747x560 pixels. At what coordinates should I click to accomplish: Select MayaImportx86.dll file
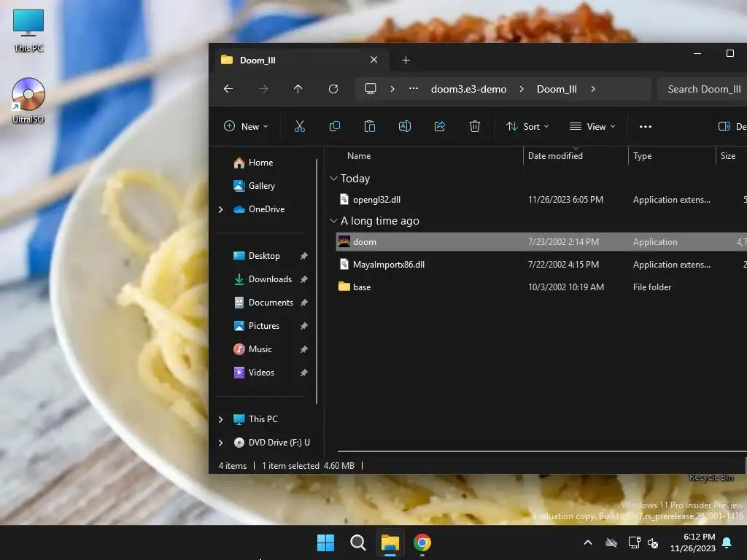point(541,264)
